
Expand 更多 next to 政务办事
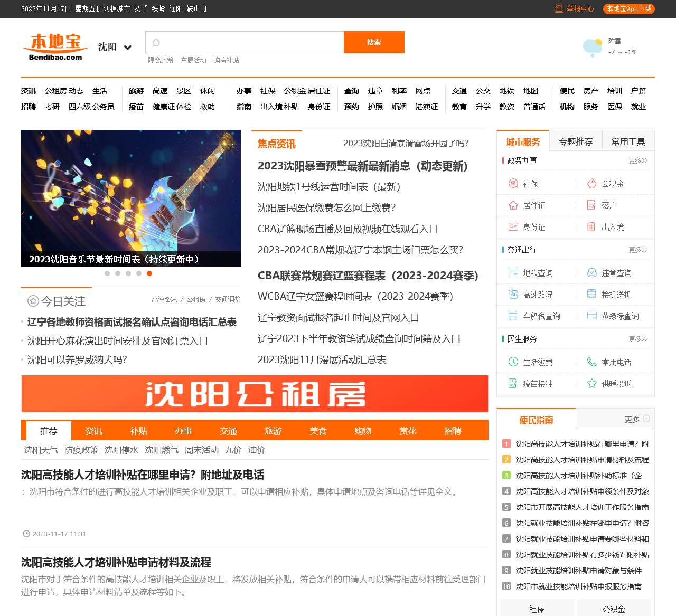637,160
